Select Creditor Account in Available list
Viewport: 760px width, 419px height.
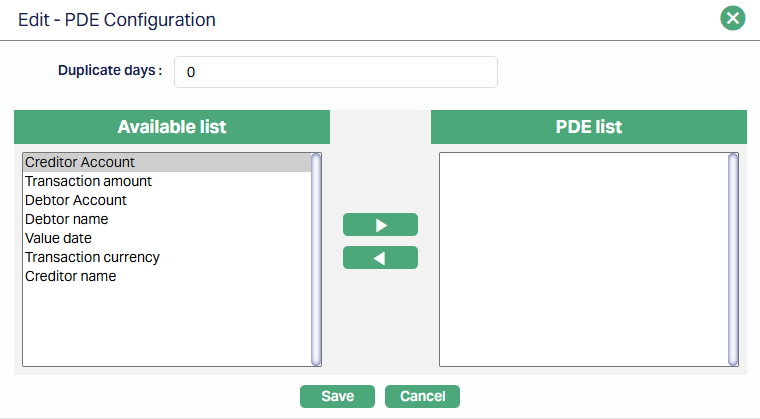click(x=80, y=162)
